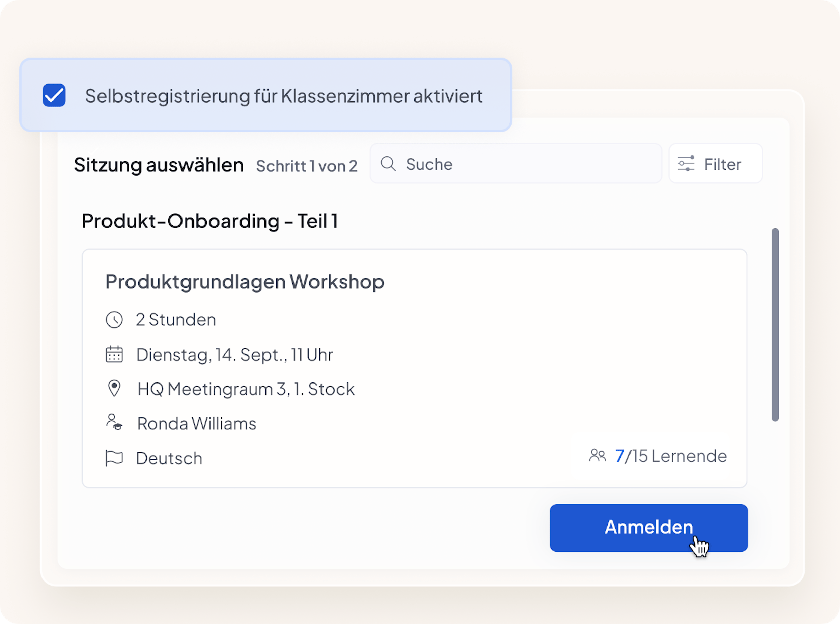The height and width of the screenshot is (624, 840).
Task: Click the learners group icon near 7/15
Action: point(597,456)
